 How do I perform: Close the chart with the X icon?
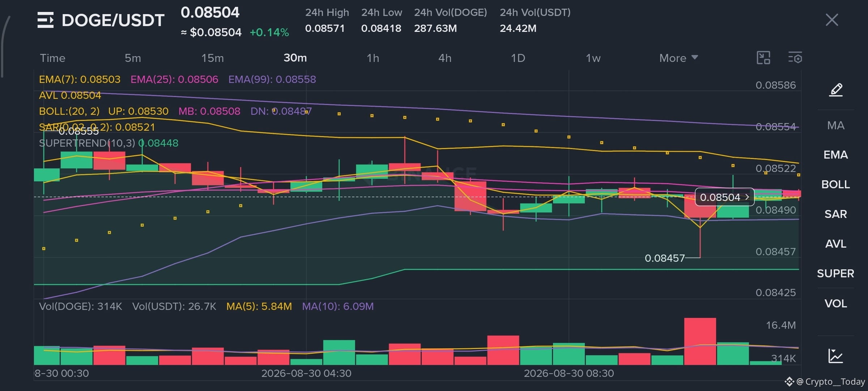832,20
